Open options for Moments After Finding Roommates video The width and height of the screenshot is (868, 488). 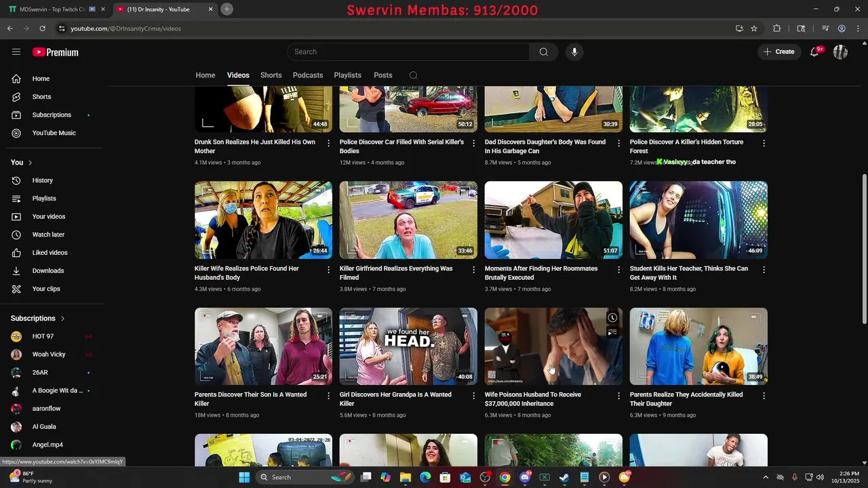click(618, 270)
